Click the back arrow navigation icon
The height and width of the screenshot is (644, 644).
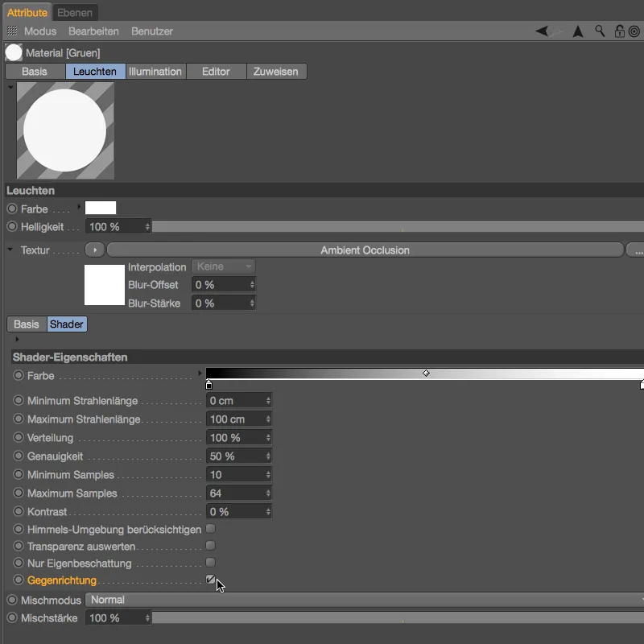542,31
